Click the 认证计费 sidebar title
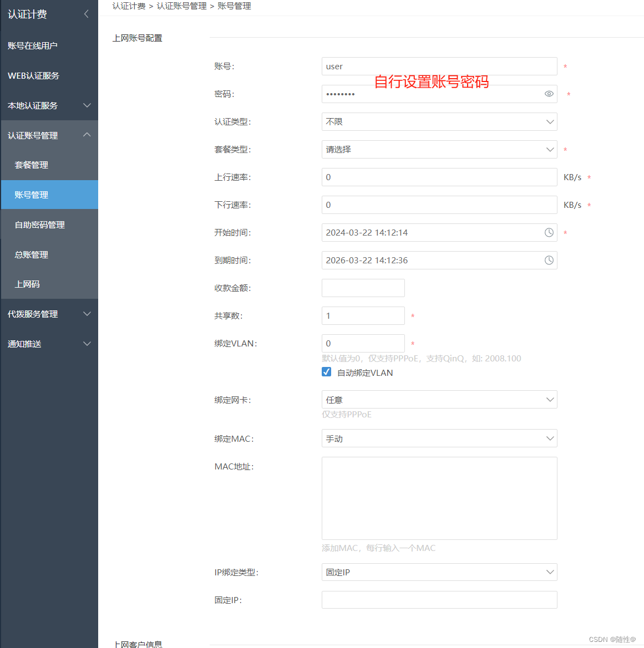 (27, 14)
